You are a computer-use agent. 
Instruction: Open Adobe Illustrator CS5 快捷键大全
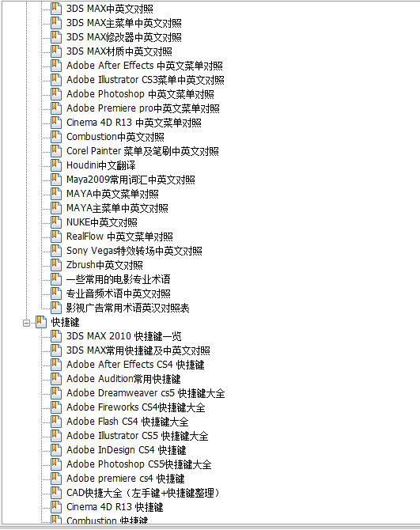tap(138, 436)
